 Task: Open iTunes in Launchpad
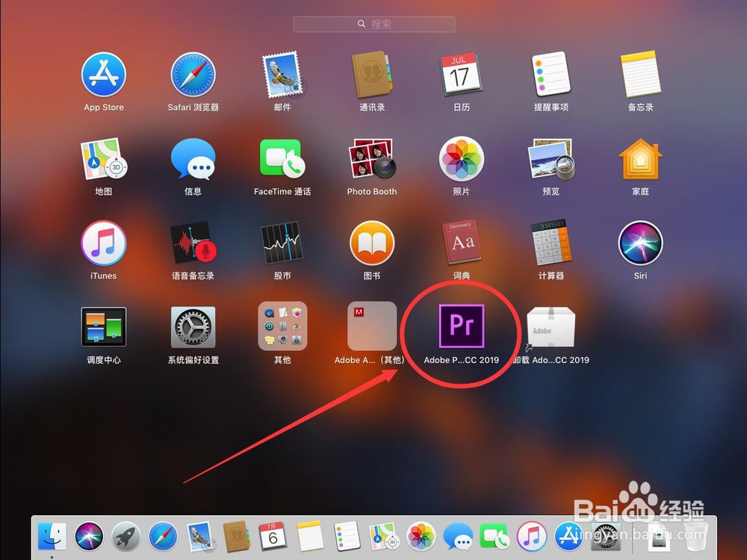tap(103, 243)
